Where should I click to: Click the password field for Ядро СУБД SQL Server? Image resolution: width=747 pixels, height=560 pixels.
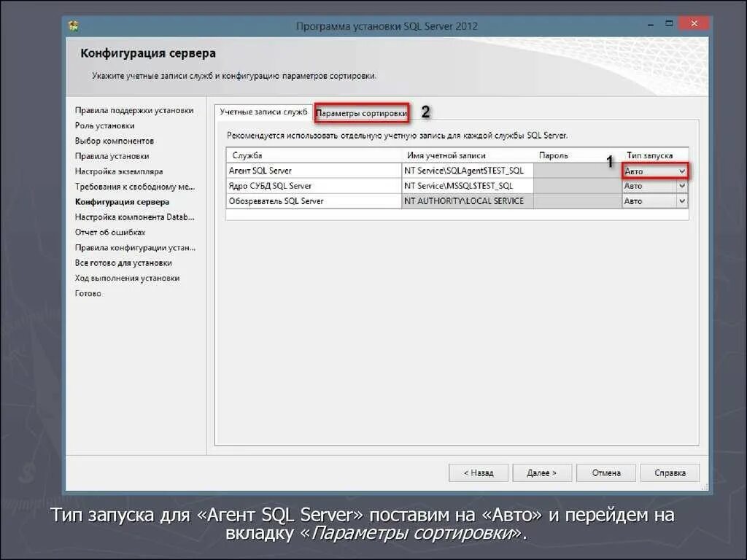click(578, 186)
